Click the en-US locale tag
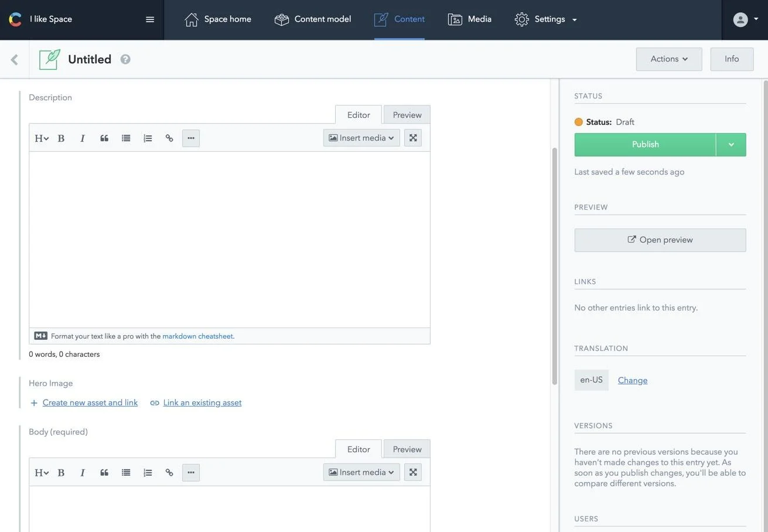Viewport: 768px width, 532px height. (x=592, y=380)
